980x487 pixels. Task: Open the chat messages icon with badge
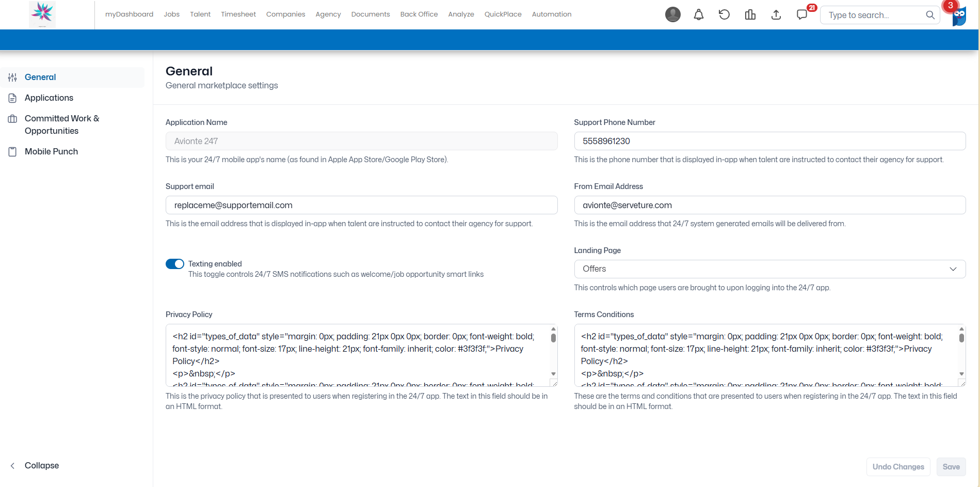tap(802, 14)
